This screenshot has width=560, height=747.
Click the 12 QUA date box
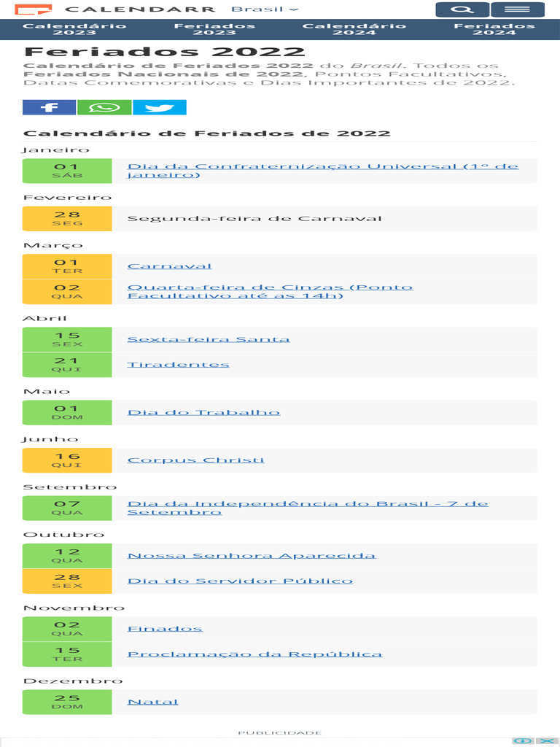pos(67,556)
